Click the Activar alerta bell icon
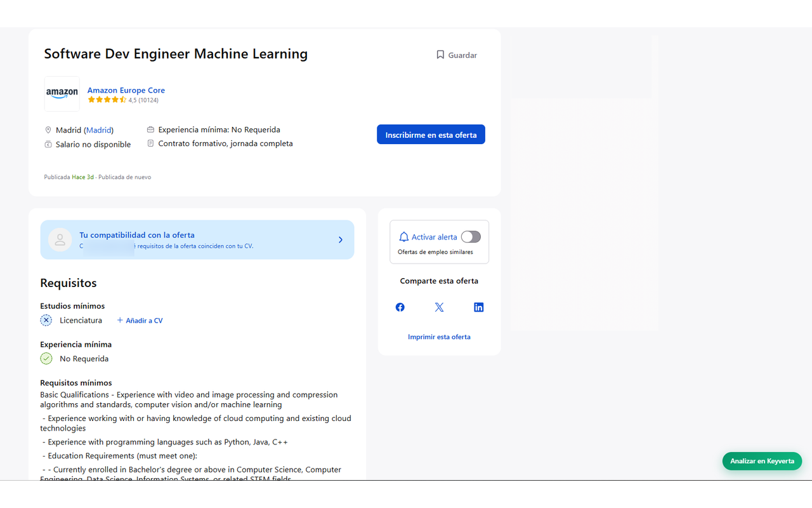This screenshot has height=508, width=812. click(403, 237)
